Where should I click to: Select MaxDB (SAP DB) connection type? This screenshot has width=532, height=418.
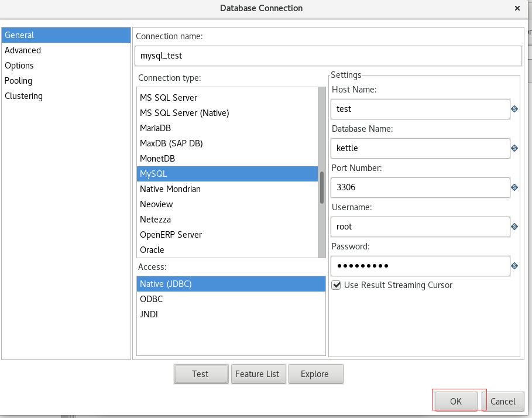pyautogui.click(x=227, y=143)
